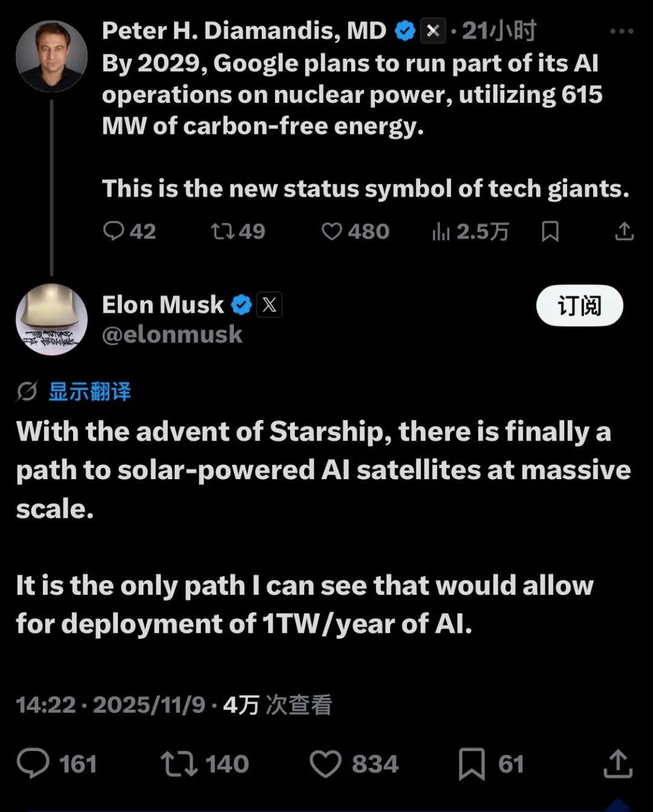
Task: Open the 14:22 · 2025/11/9 timestamp
Action: [111, 705]
